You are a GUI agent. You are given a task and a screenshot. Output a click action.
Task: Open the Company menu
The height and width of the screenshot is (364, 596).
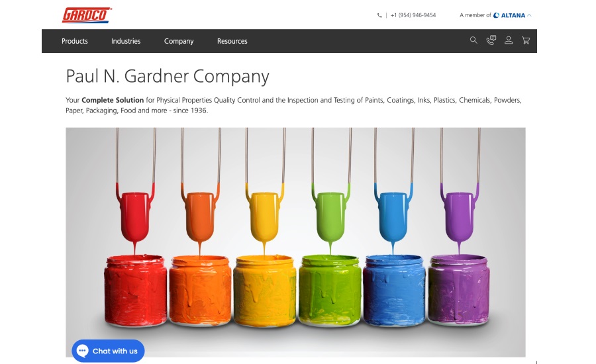pyautogui.click(x=179, y=41)
